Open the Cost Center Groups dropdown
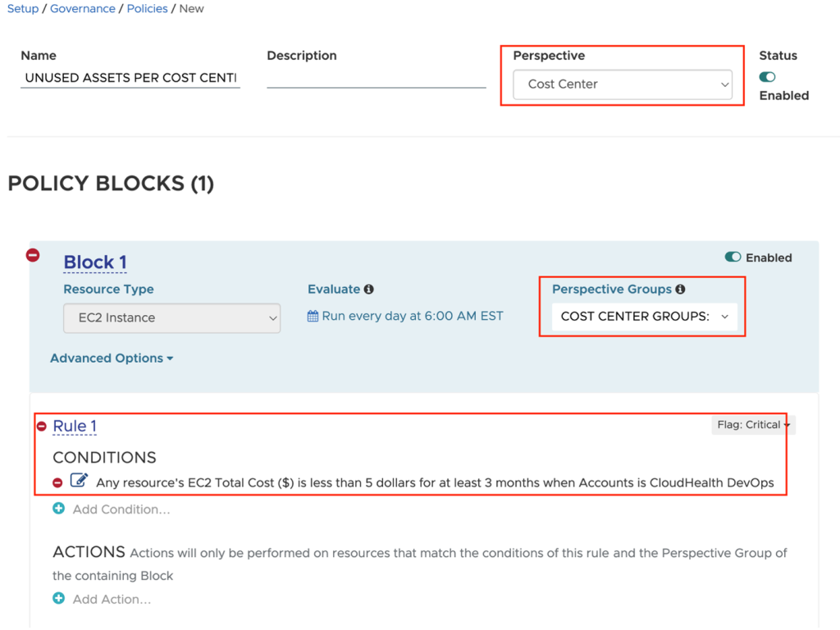This screenshot has height=630, width=840. (644, 317)
